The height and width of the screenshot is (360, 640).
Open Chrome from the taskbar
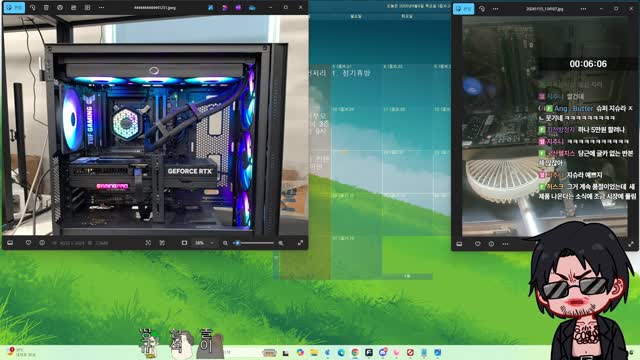[x=355, y=352]
